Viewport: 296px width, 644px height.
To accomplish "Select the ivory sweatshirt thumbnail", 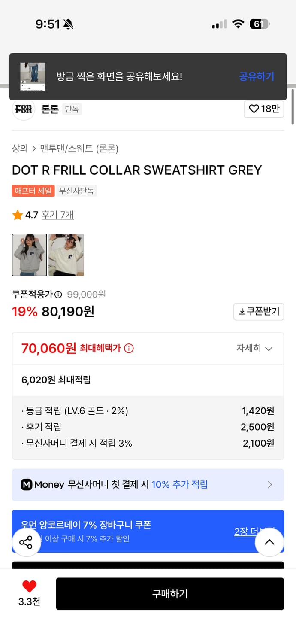I will 66,255.
